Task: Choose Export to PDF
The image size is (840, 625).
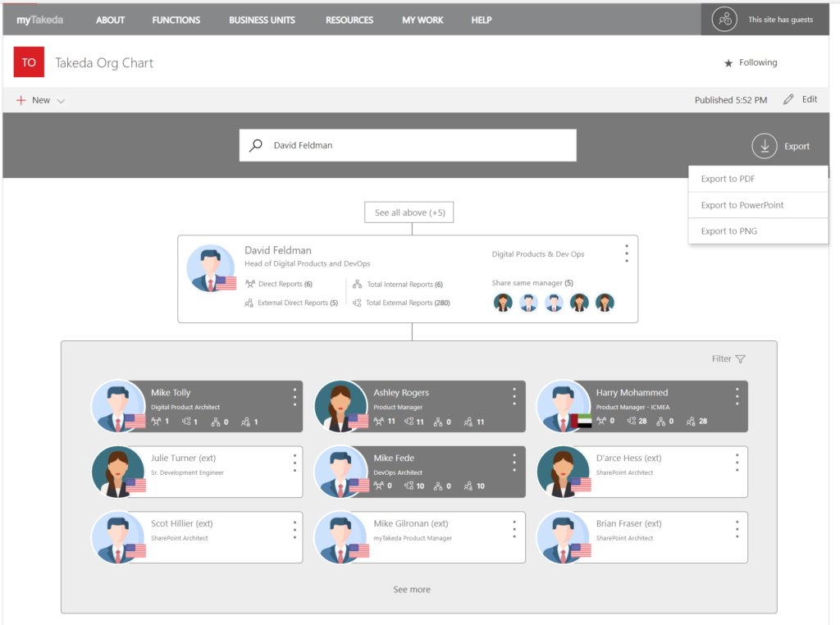Action: 758,179
